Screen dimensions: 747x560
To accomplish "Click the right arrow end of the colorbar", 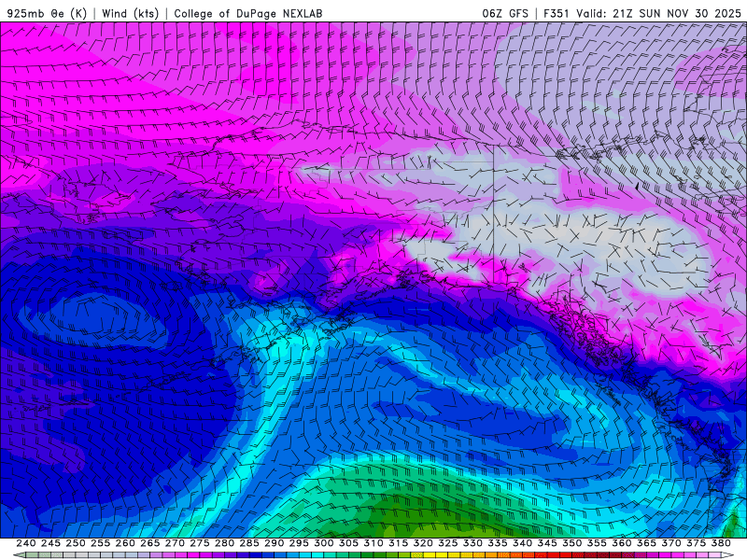I will [x=728, y=555].
